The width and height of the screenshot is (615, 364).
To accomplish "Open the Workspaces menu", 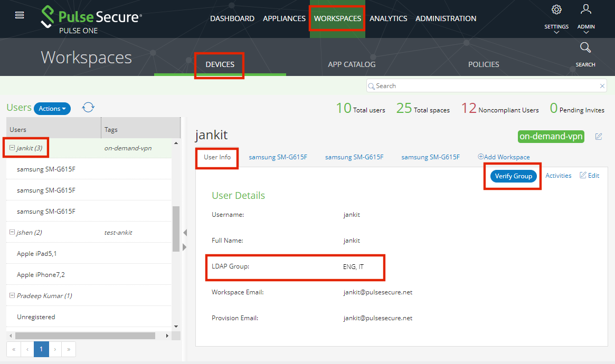I will click(337, 18).
